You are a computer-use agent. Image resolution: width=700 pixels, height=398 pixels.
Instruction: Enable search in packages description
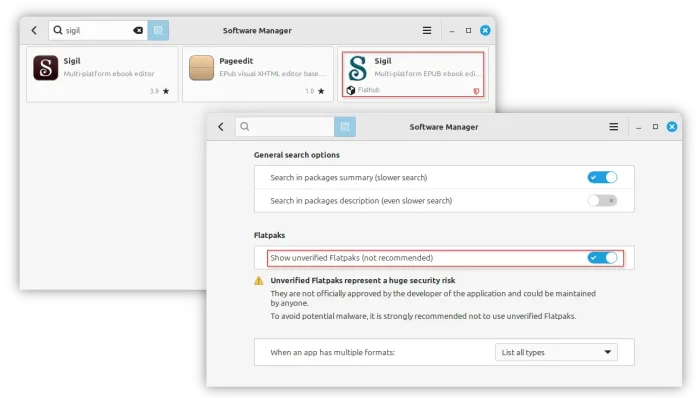602,201
